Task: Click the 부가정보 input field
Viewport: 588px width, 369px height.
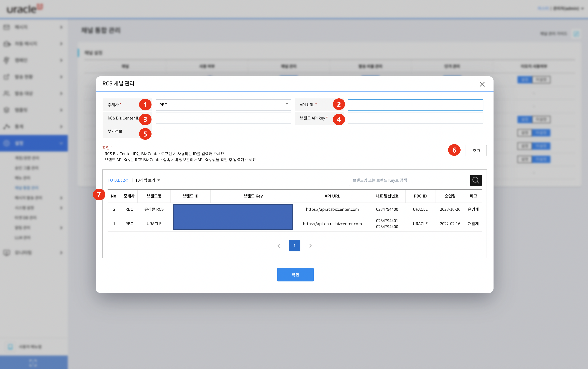Action: (223, 131)
